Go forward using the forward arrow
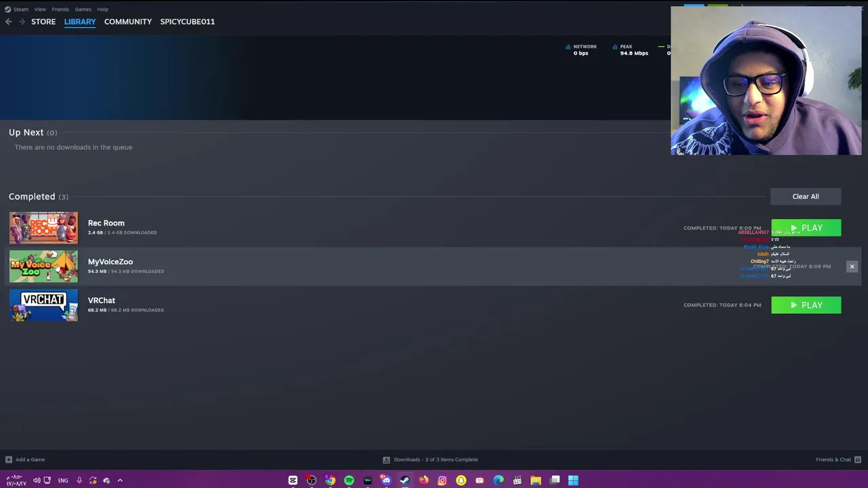 point(22,22)
